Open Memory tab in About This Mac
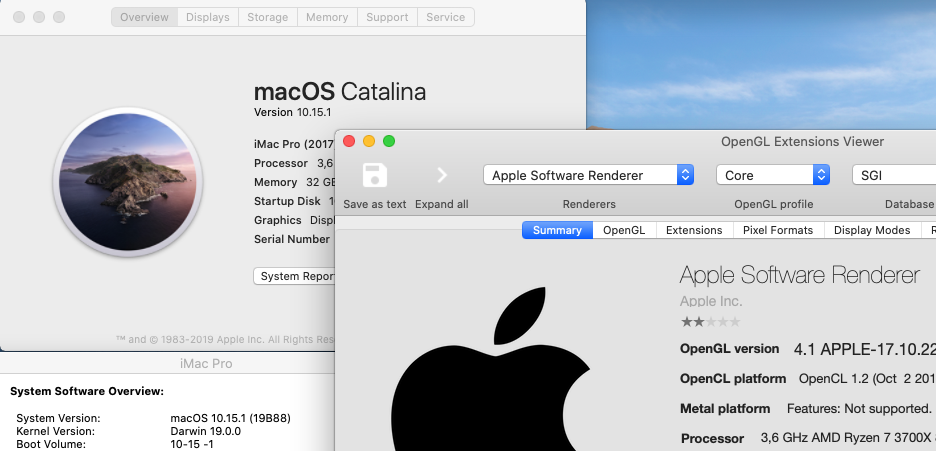The width and height of the screenshot is (936, 451). (x=327, y=17)
